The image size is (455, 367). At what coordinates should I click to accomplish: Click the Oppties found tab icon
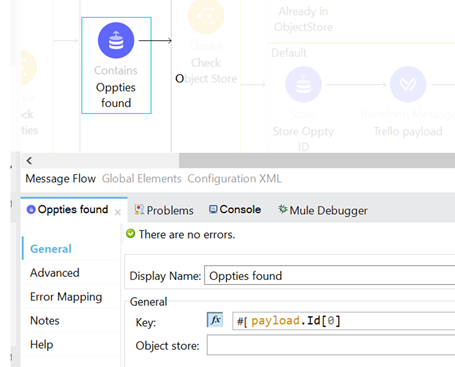pos(31,210)
